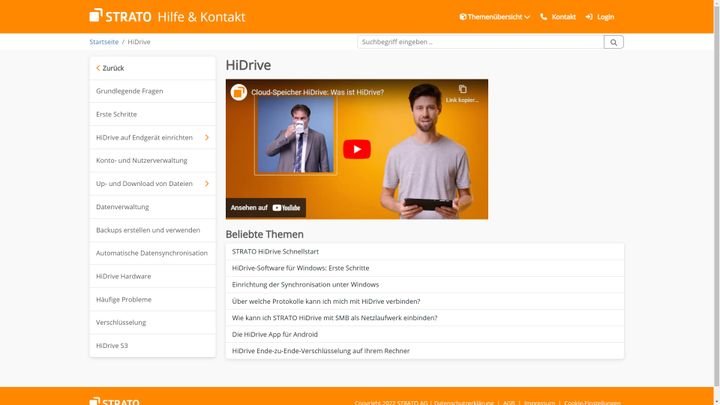The image size is (720, 405).
Task: Open Konto- und Nutzerverwaltung
Action: click(x=152, y=161)
